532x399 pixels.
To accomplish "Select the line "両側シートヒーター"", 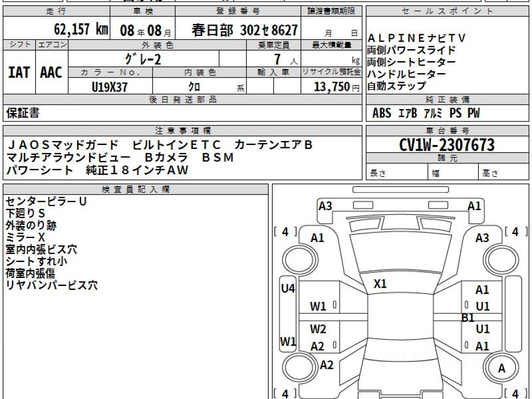I will tap(411, 62).
